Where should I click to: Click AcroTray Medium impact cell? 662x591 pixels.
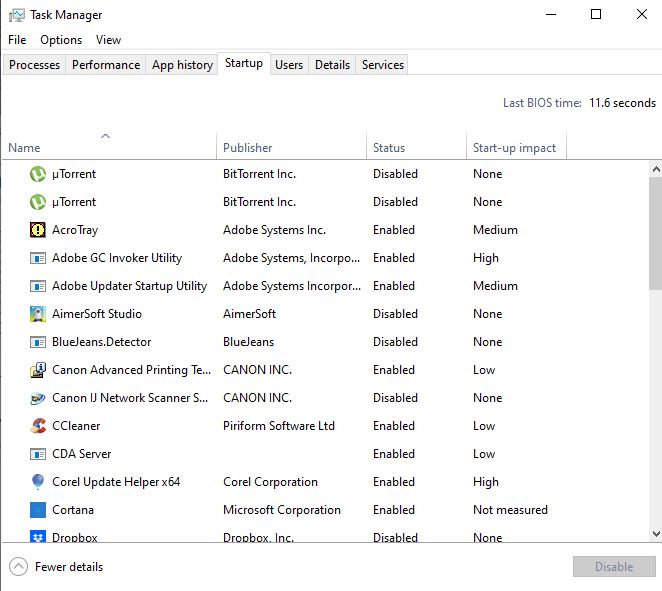click(495, 230)
